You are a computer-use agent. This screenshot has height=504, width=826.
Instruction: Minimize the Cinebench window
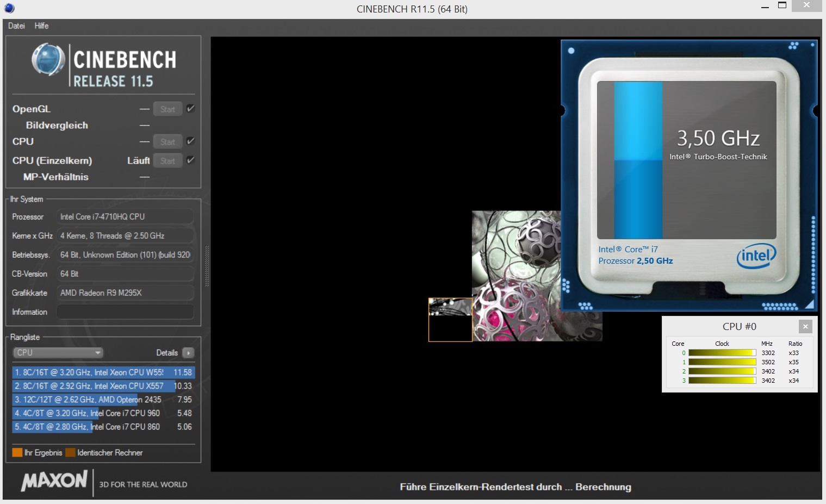(765, 7)
